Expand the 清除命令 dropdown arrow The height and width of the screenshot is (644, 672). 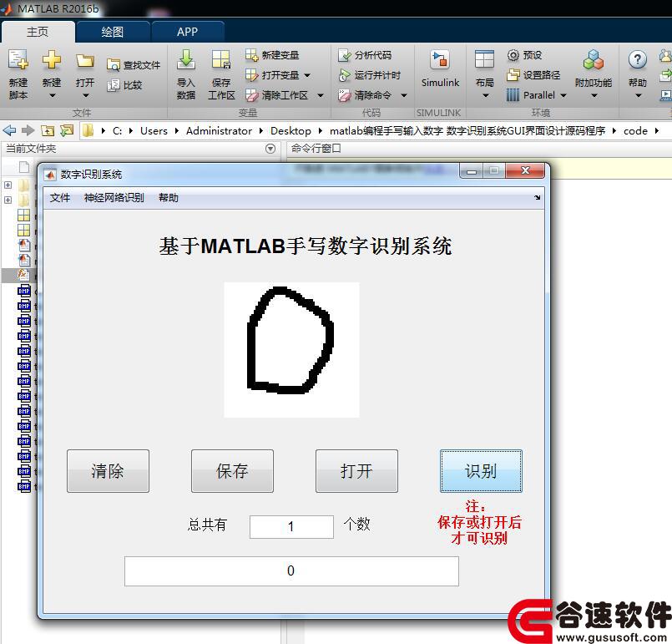404,95
